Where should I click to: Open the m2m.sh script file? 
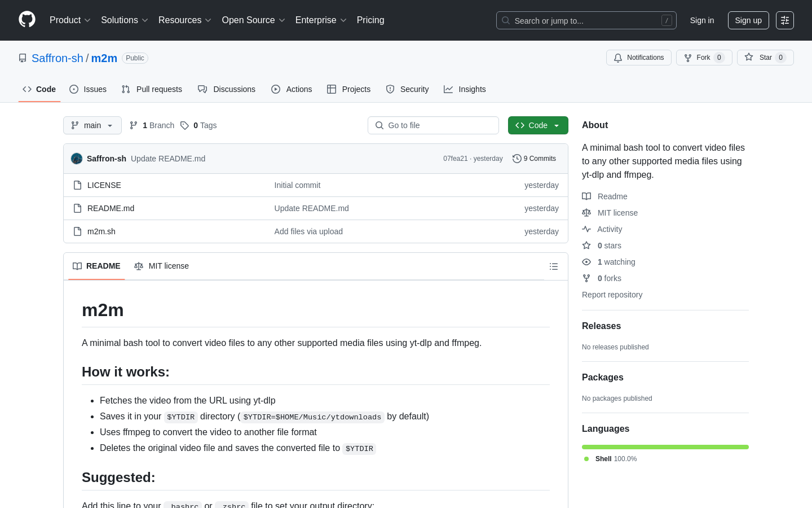pos(101,231)
